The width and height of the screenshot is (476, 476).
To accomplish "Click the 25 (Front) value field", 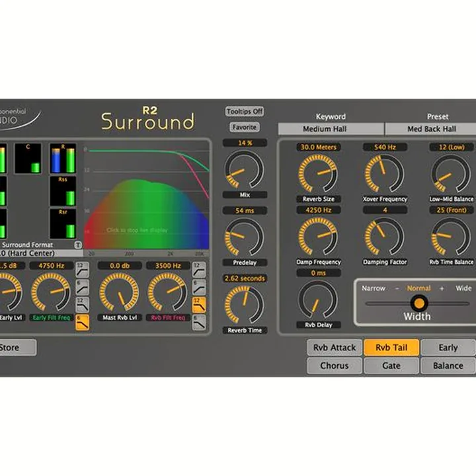I will [452, 210].
